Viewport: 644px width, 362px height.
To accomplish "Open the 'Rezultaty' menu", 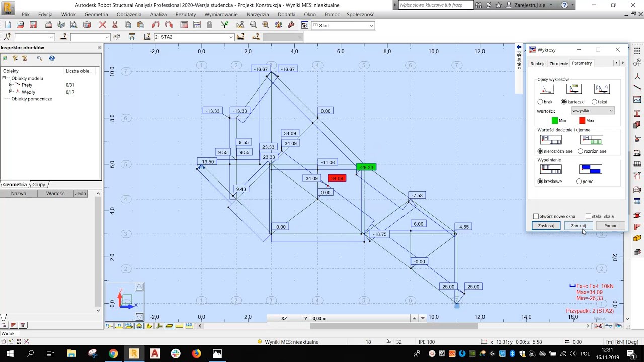I will (x=186, y=15).
